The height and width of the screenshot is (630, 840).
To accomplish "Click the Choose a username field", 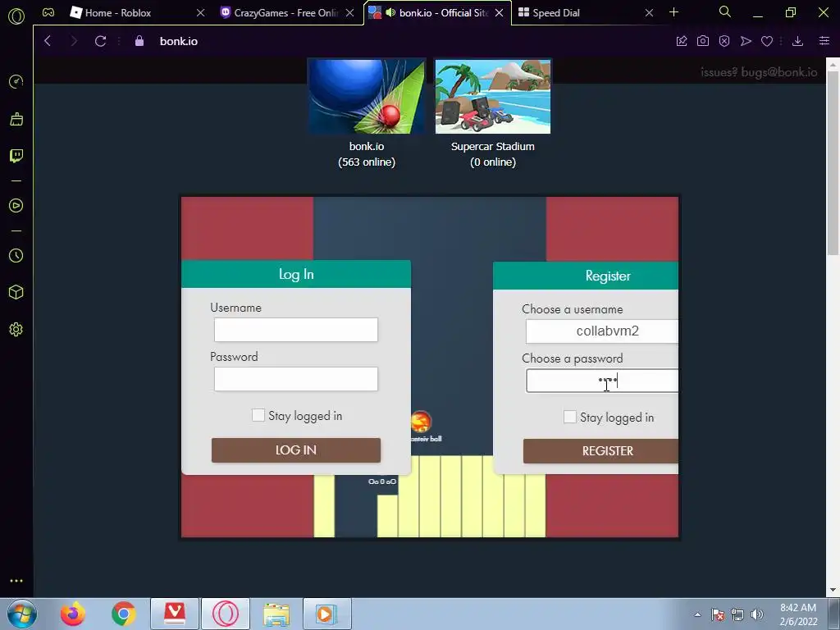I will click(x=601, y=331).
